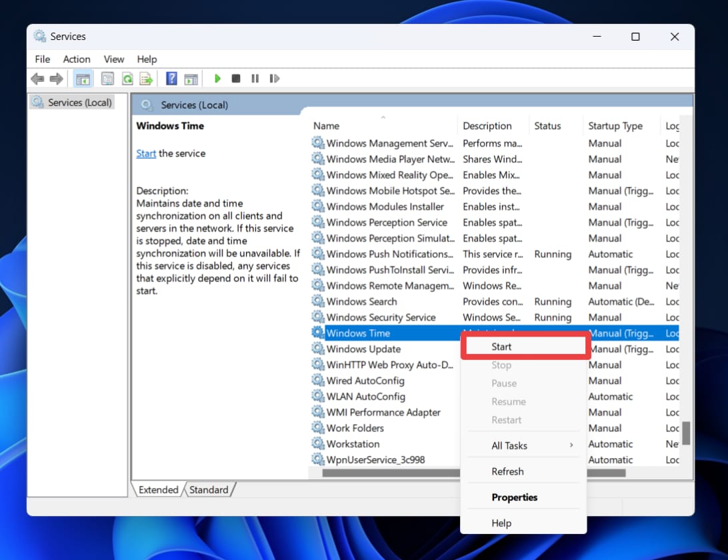Click the Stop Service toolbar icon

(x=236, y=79)
